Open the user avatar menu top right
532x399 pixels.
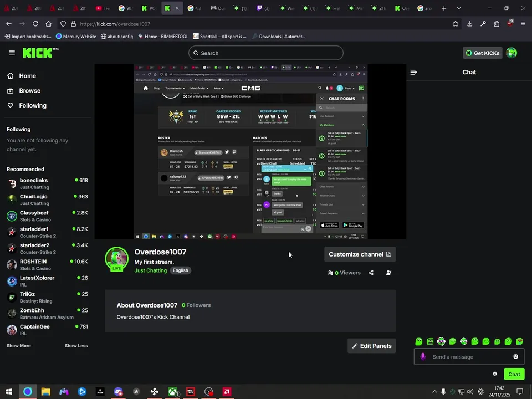pyautogui.click(x=511, y=53)
